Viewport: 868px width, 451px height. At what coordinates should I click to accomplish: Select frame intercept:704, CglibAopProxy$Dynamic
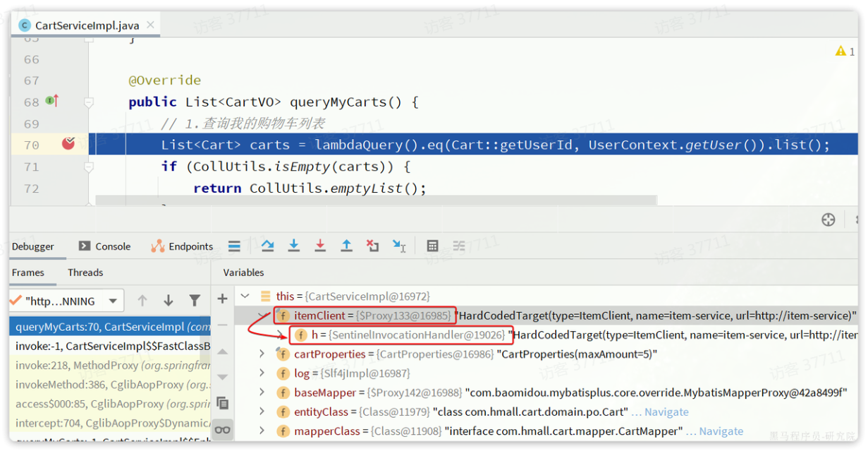(x=110, y=423)
